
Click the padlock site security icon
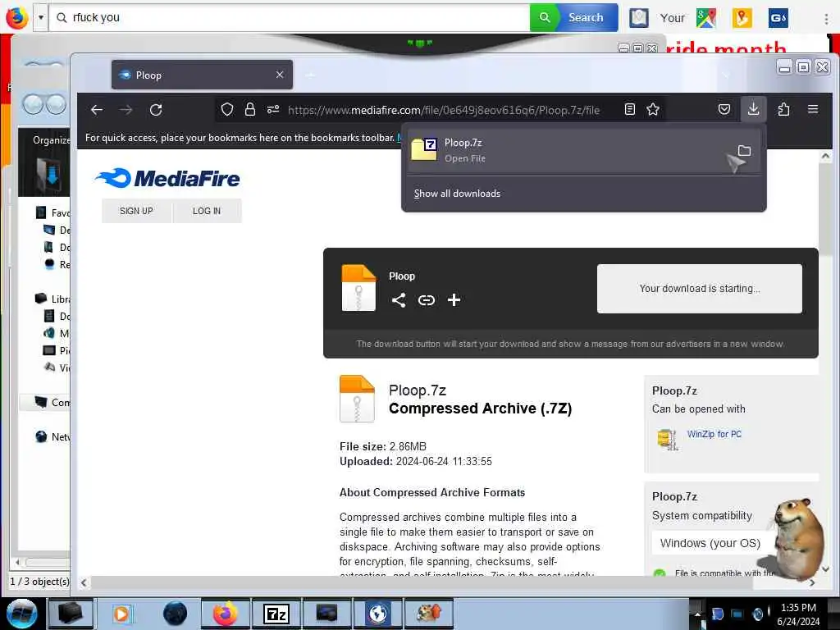(x=249, y=110)
